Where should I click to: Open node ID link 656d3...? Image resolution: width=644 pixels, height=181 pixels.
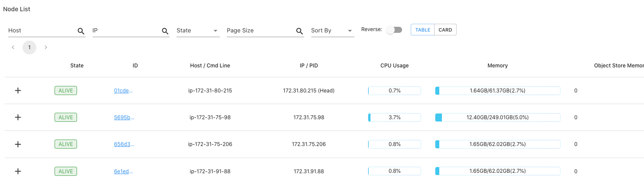(x=123, y=144)
